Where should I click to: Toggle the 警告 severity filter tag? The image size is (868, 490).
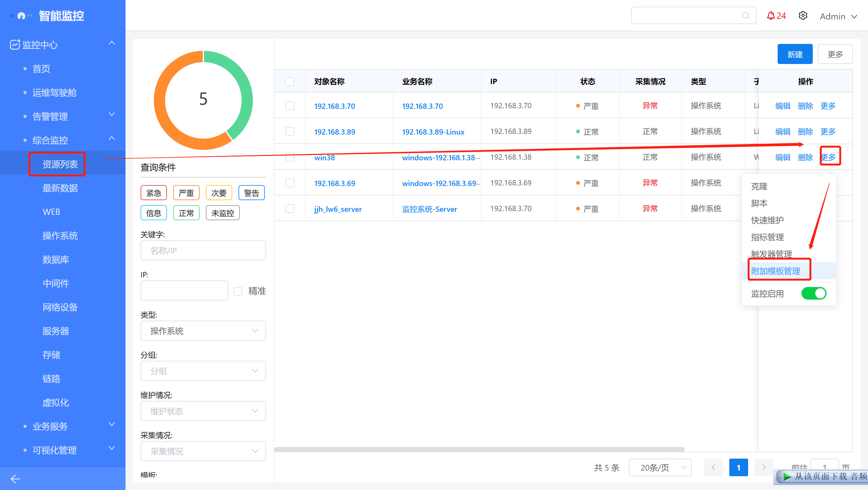[x=252, y=193]
